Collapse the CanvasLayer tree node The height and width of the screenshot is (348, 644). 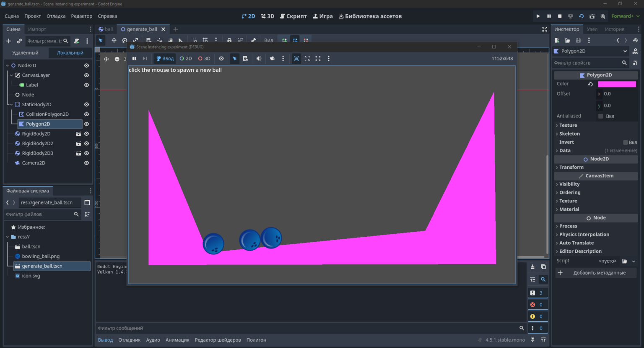coord(11,75)
